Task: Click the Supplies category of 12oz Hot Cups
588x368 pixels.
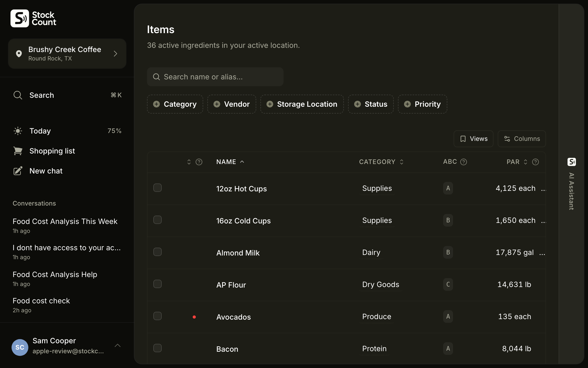Action: 377,188
